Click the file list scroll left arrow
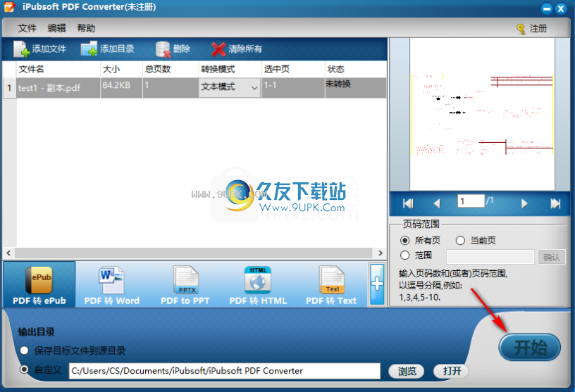Viewport: 575px width, 392px height. point(8,253)
